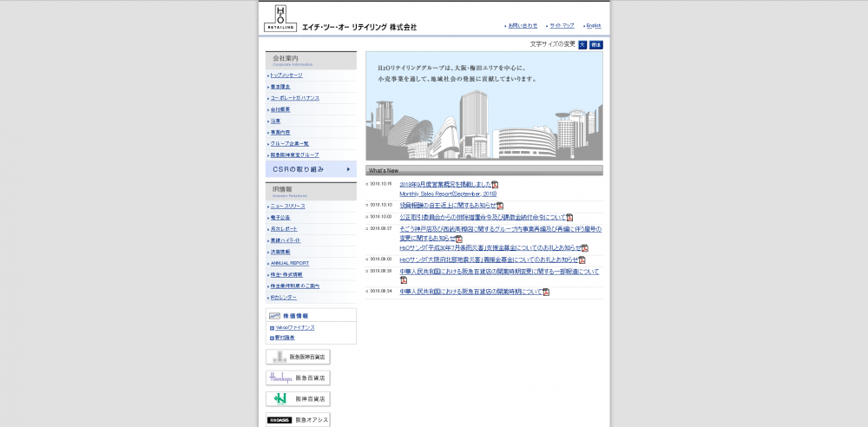Image resolution: width=868 pixels, height=427 pixels.
Task: Open PDF icon after 阪急百貨店の開業時期について
Action: coord(546,292)
